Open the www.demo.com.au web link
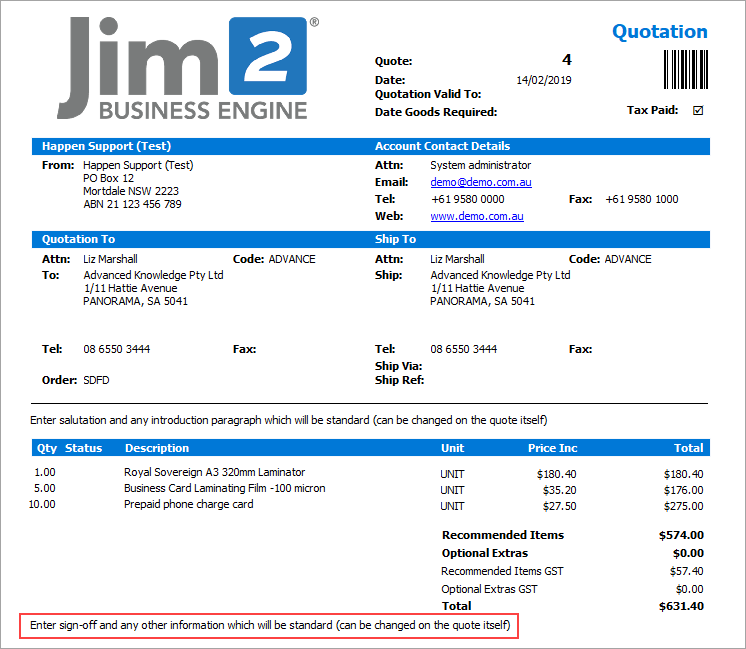The width and height of the screenshot is (746, 649). click(477, 216)
